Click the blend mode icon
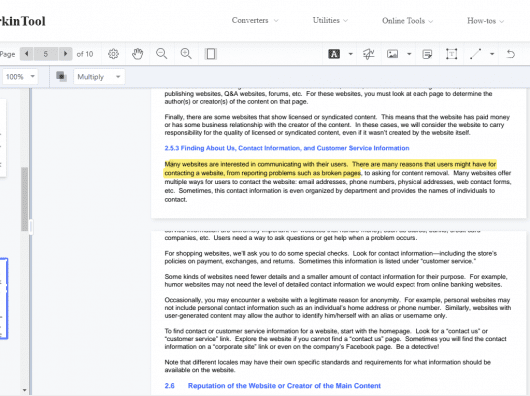The height and width of the screenshot is (396, 530). [x=61, y=76]
